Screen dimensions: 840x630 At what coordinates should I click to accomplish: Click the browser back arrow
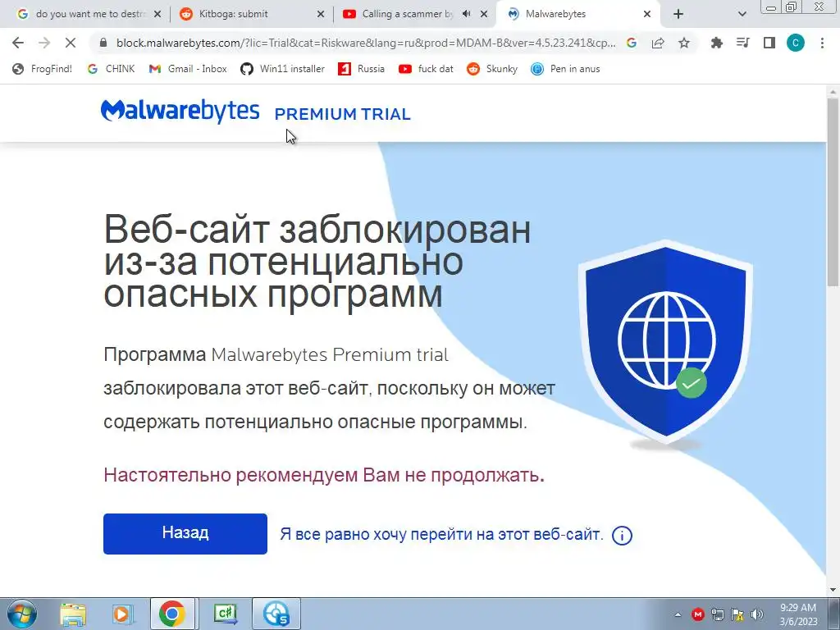coord(18,43)
